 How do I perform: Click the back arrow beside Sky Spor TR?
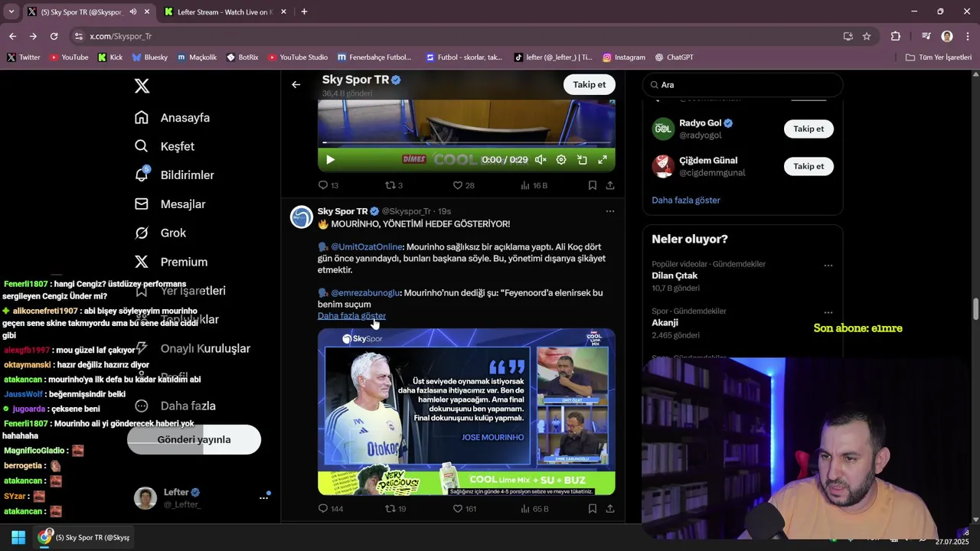click(296, 84)
